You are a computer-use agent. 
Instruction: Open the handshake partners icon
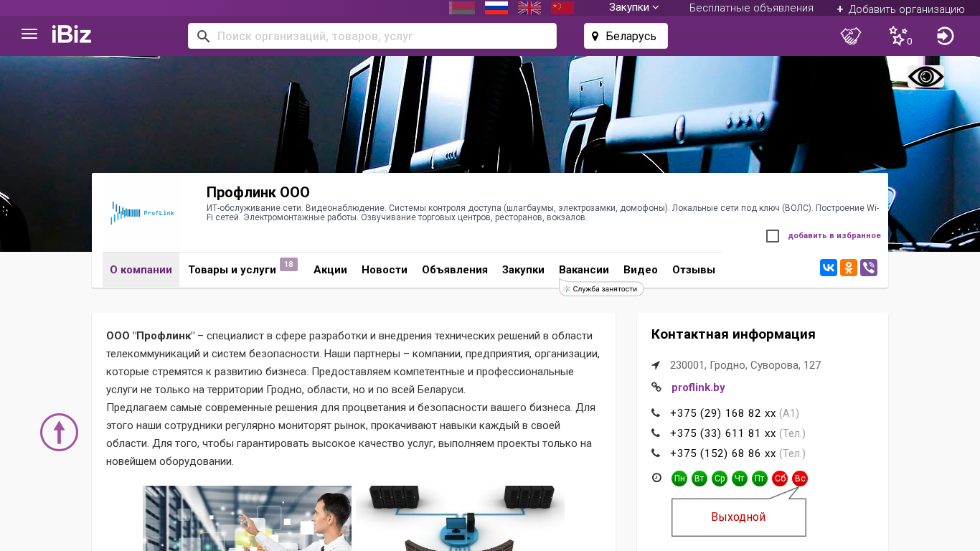851,36
